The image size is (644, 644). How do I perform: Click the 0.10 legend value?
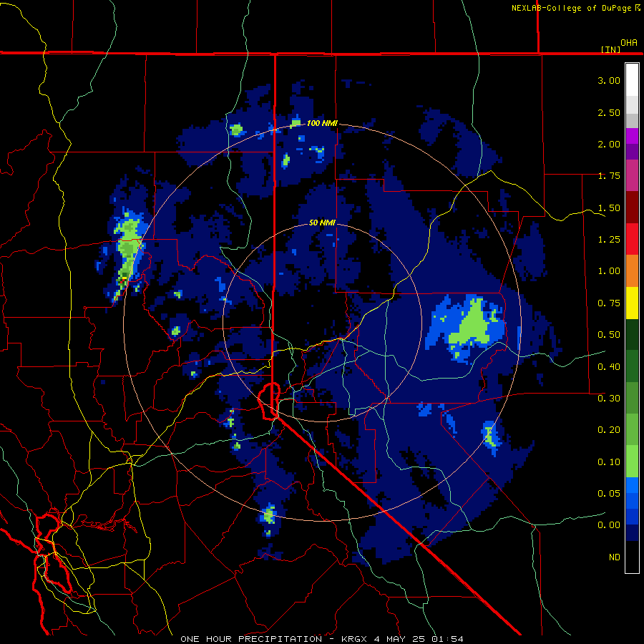pos(609,462)
